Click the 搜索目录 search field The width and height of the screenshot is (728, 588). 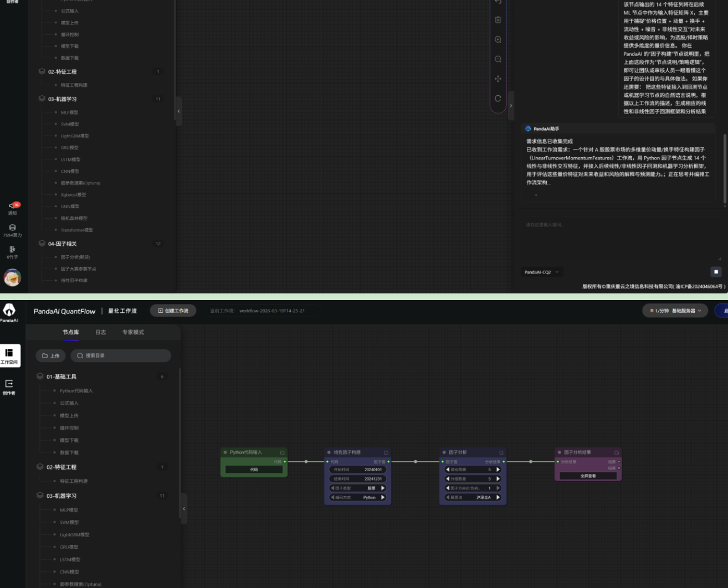(121, 355)
